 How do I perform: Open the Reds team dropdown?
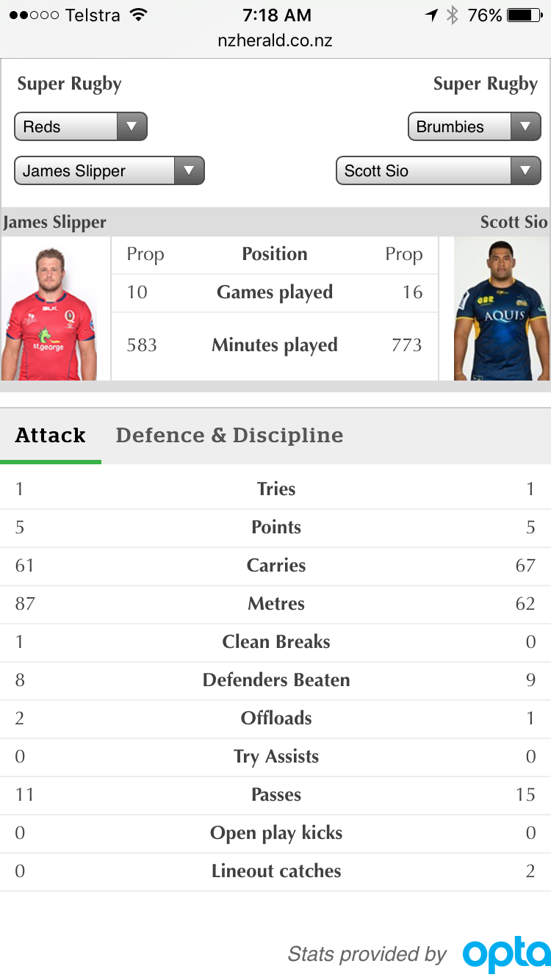pyautogui.click(x=81, y=126)
